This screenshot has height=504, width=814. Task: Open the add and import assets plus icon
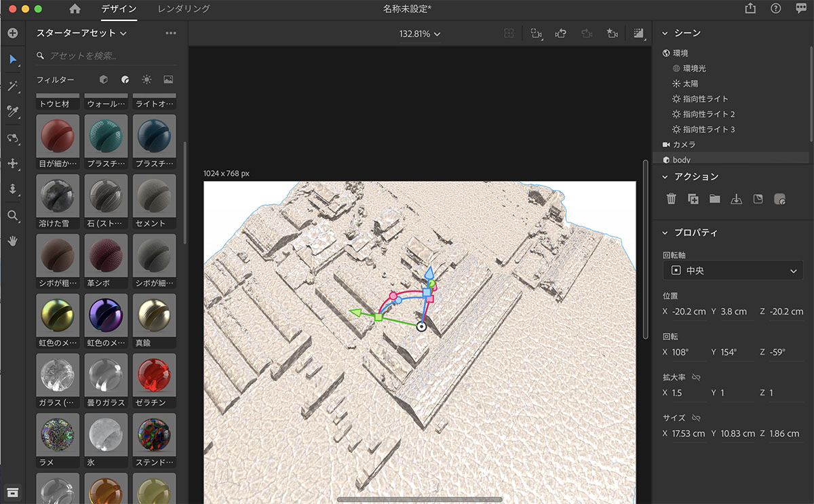pos(13,33)
